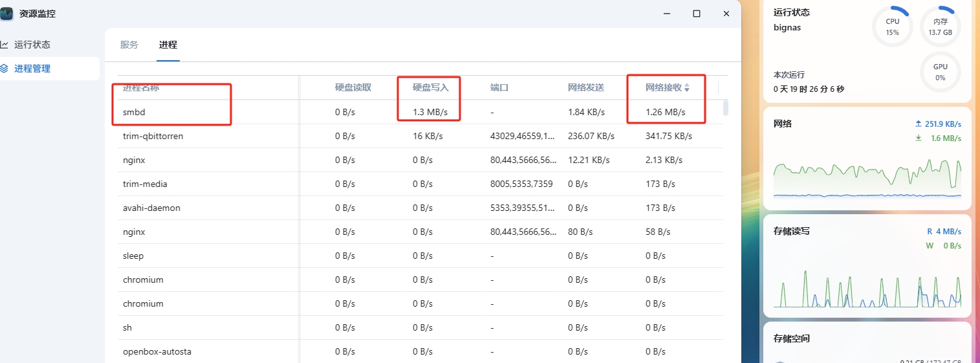Click the 进程名称 column header
The height and width of the screenshot is (363, 980).
click(x=141, y=87)
